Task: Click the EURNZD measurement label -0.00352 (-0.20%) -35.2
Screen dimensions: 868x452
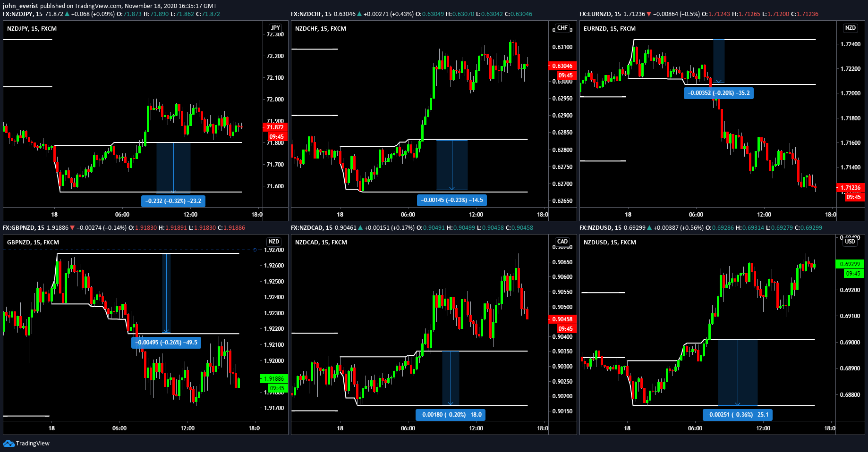Action: tap(719, 93)
